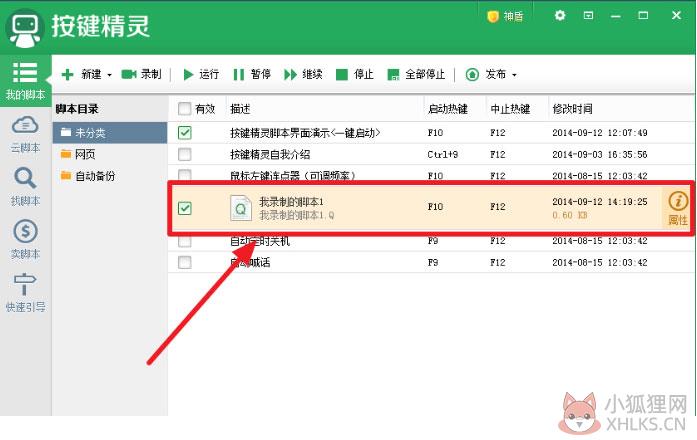Uncheck the 我录制的脚本1 checkbox
Image resolution: width=697 pixels, height=440 pixels.
point(184,208)
